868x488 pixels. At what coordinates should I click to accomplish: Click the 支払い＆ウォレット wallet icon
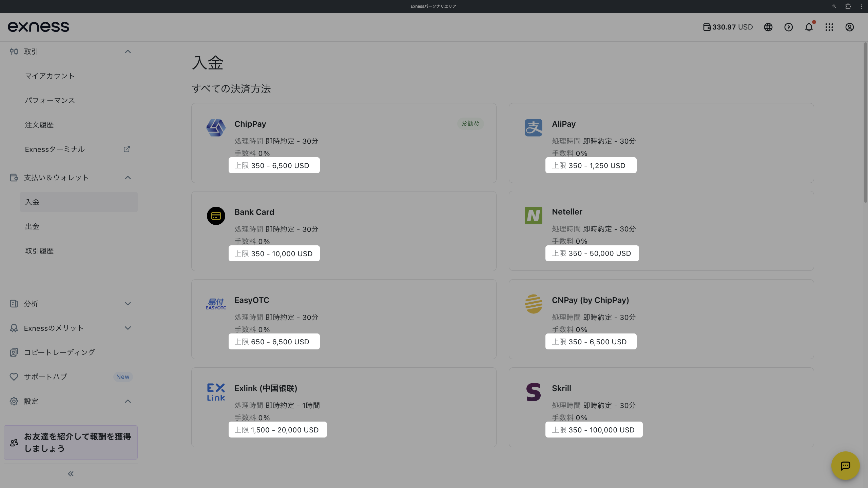coord(14,178)
